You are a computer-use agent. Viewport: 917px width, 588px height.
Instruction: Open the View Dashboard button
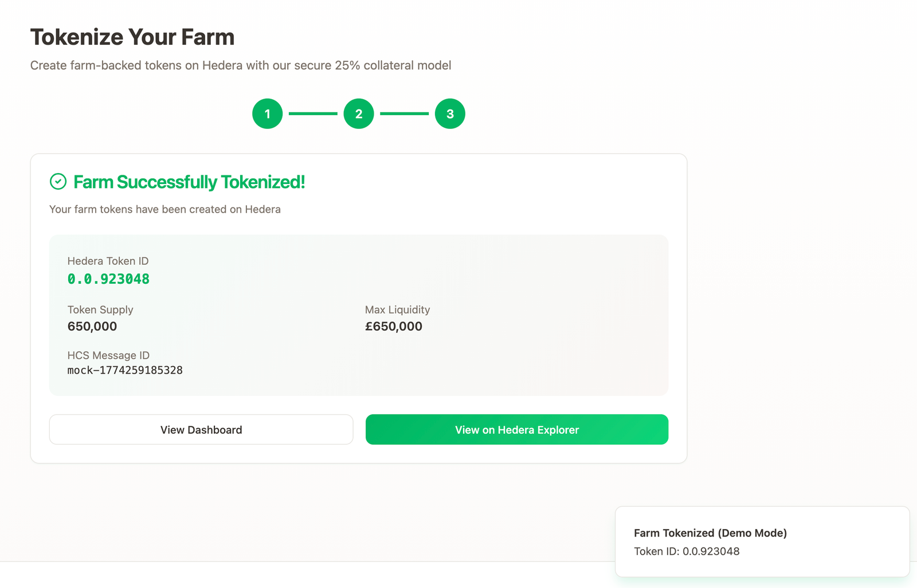(201, 430)
